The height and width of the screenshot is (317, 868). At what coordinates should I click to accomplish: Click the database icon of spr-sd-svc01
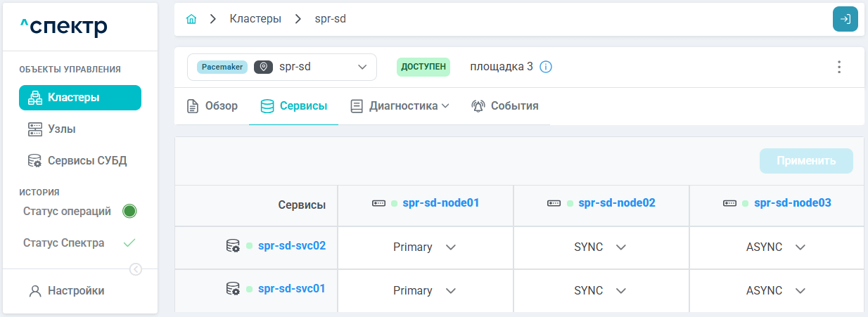[233, 288]
